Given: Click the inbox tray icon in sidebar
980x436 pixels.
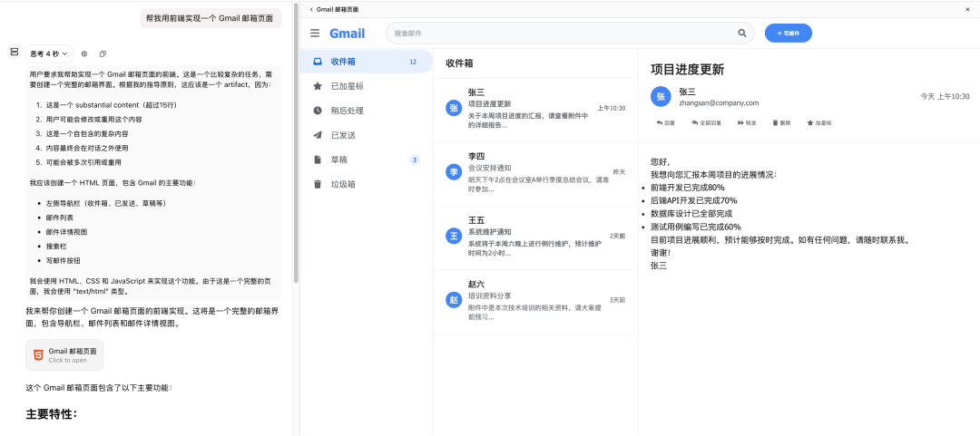Looking at the screenshot, I should (x=318, y=62).
